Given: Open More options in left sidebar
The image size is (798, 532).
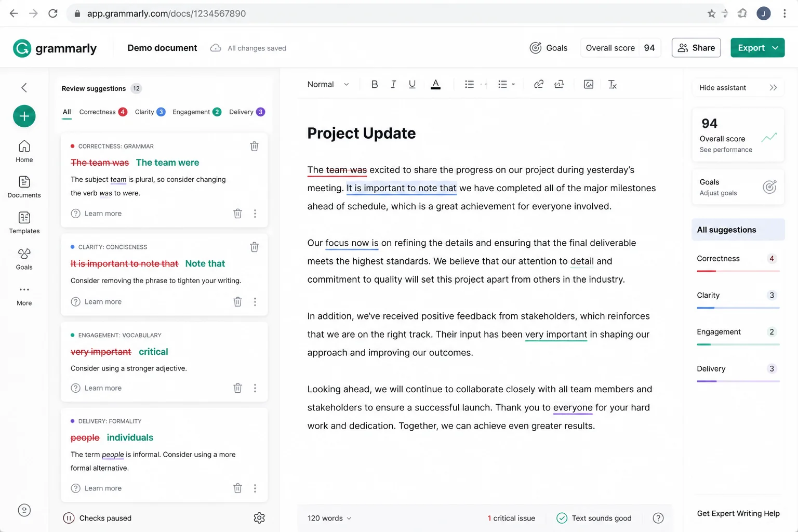Looking at the screenshot, I should pyautogui.click(x=24, y=295).
